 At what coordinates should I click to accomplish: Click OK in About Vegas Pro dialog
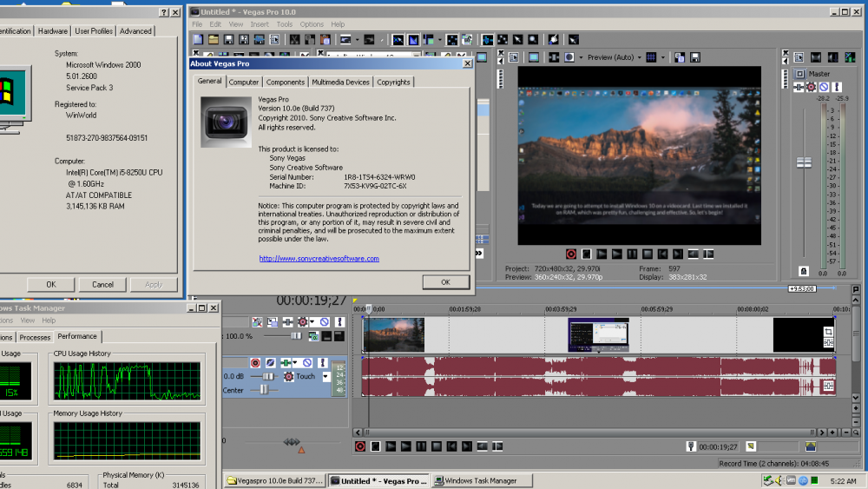click(445, 282)
